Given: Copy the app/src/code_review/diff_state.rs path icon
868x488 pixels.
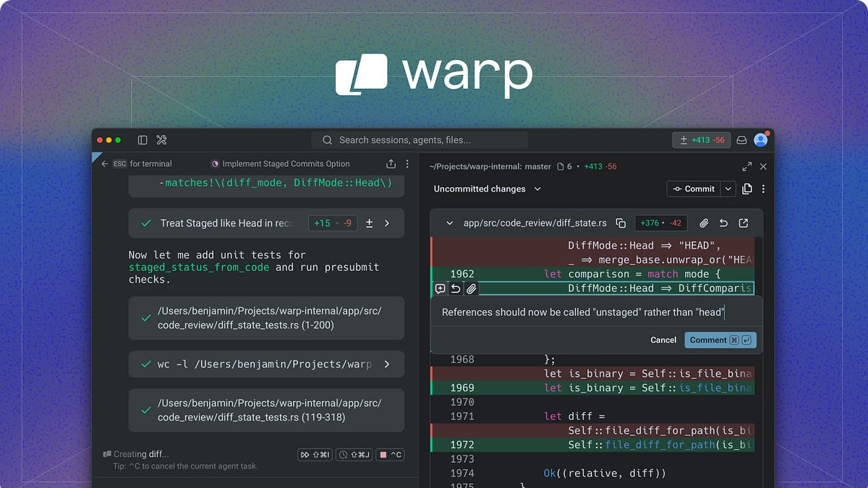Looking at the screenshot, I should [x=621, y=223].
